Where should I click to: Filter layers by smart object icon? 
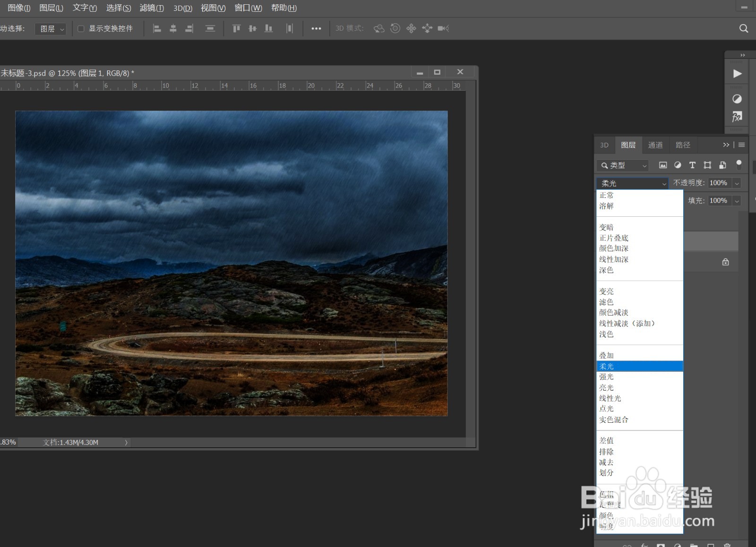(722, 165)
